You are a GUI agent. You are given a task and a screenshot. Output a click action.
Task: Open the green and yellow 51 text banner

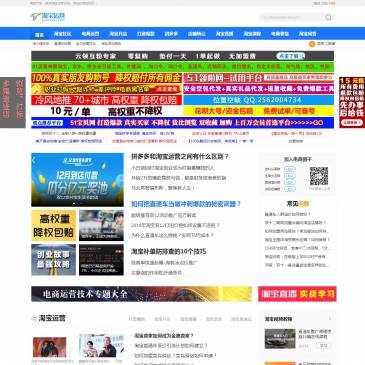pyautogui.click(x=182, y=67)
